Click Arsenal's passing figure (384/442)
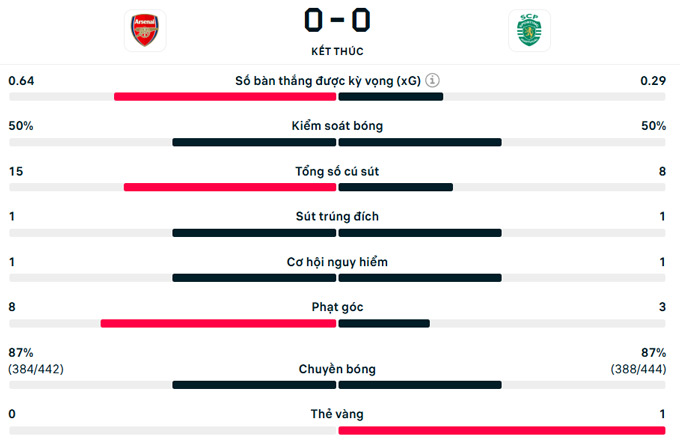680x444 pixels. pyautogui.click(x=36, y=369)
